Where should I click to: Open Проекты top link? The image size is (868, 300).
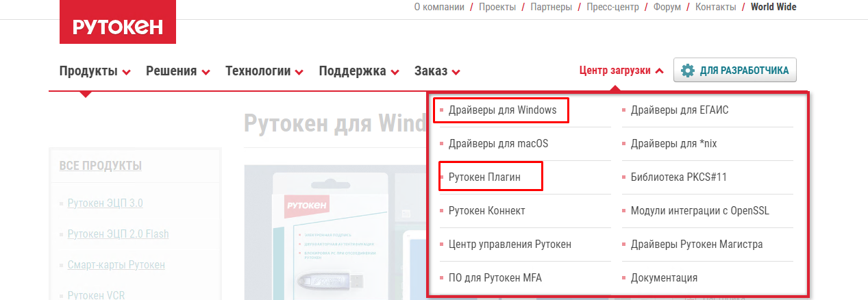(497, 7)
